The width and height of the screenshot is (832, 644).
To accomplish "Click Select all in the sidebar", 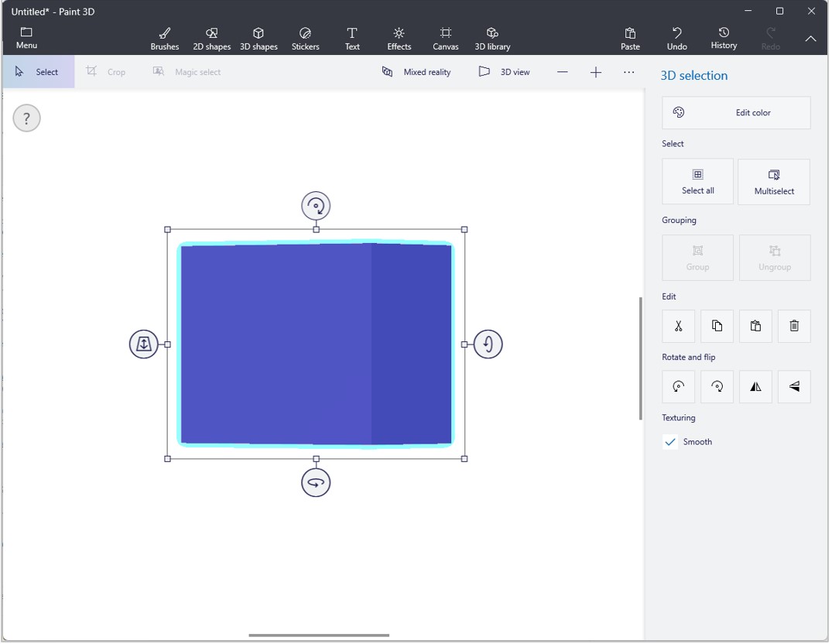I will click(697, 181).
